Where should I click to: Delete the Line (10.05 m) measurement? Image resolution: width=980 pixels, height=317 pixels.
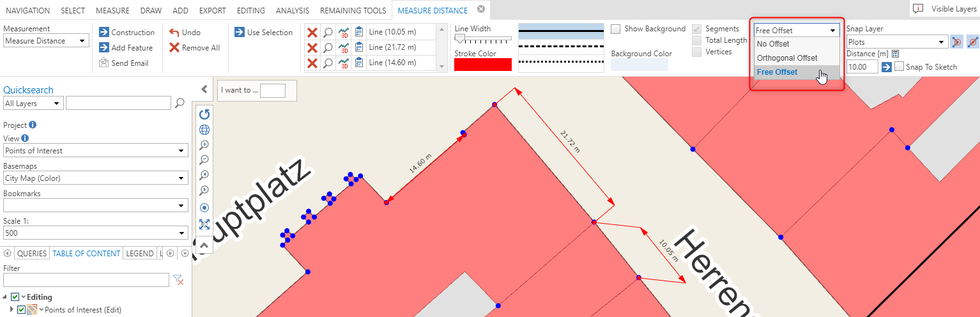tap(312, 33)
